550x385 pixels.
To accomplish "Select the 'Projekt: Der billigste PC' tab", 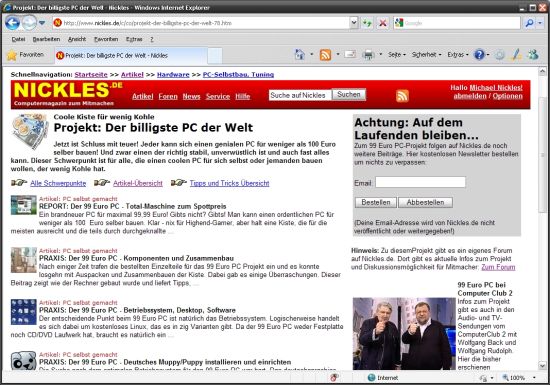I will (130, 55).
